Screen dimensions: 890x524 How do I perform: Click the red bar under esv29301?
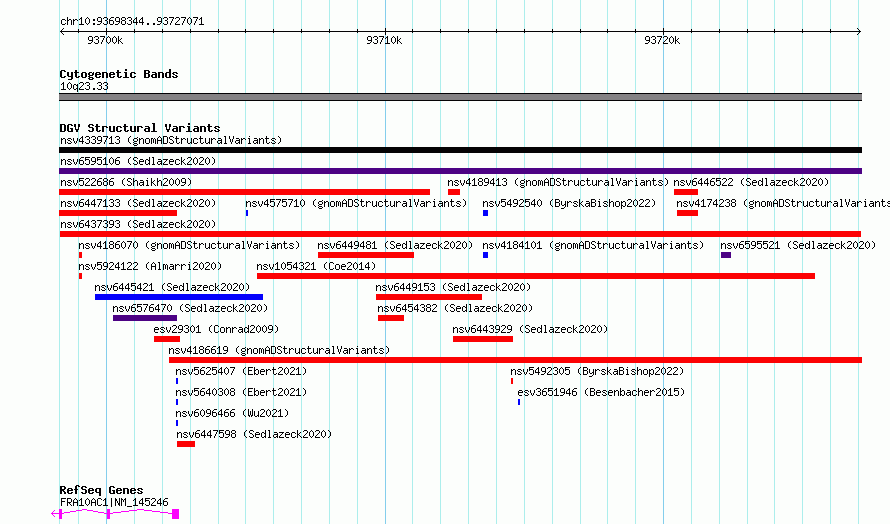tap(167, 339)
